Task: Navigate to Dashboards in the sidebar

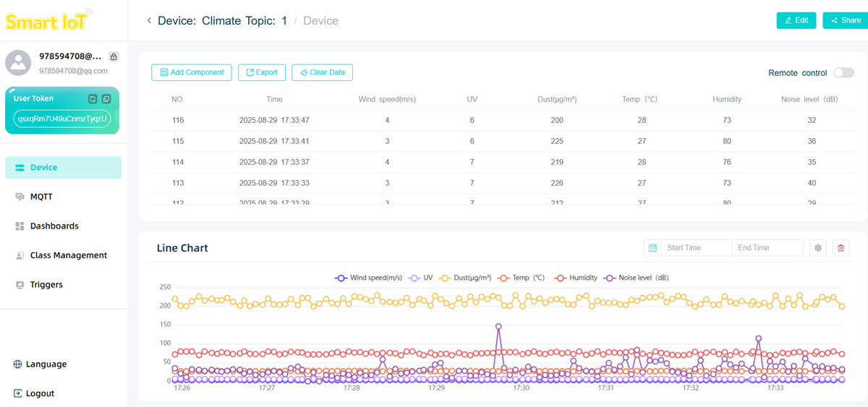Action: click(x=54, y=226)
